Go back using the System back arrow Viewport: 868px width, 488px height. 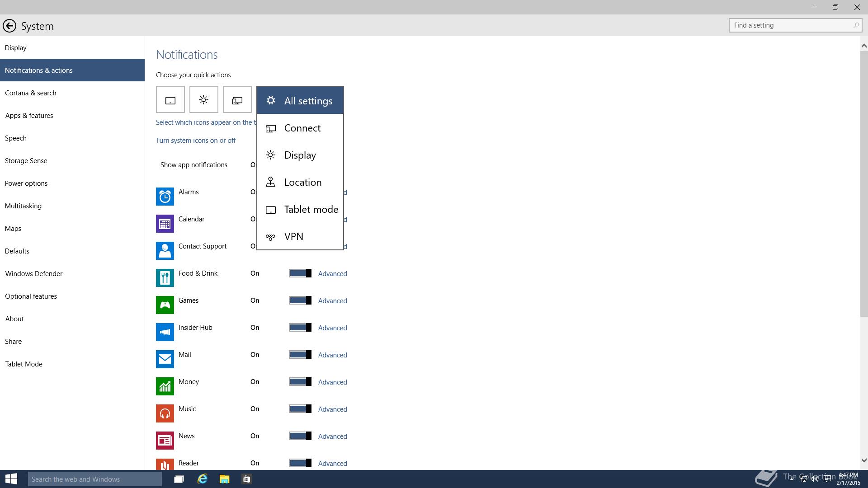[9, 26]
